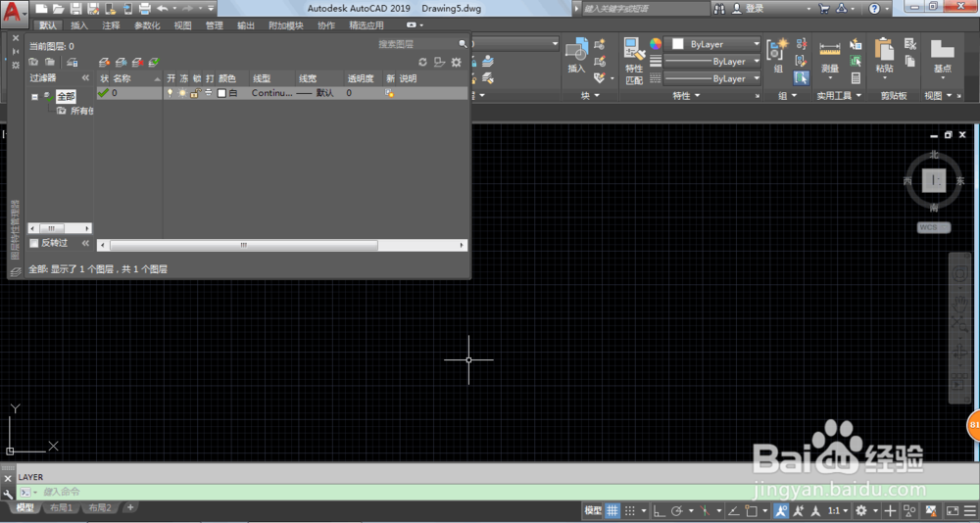
Task: Expand the Block panel title dropdown
Action: coord(590,96)
